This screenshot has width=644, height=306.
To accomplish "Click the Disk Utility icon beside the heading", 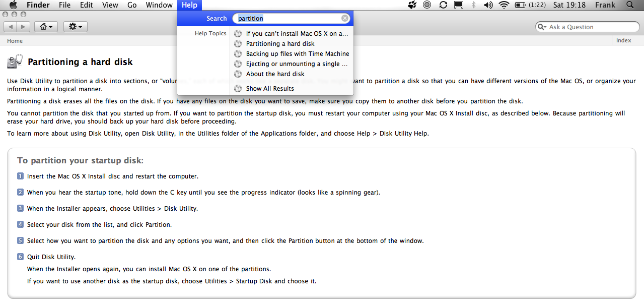I will click(x=15, y=62).
